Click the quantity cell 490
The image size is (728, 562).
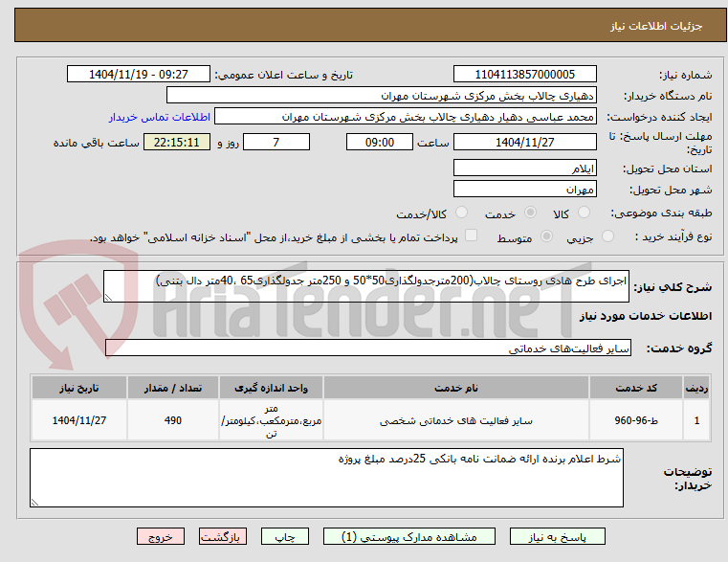173,420
